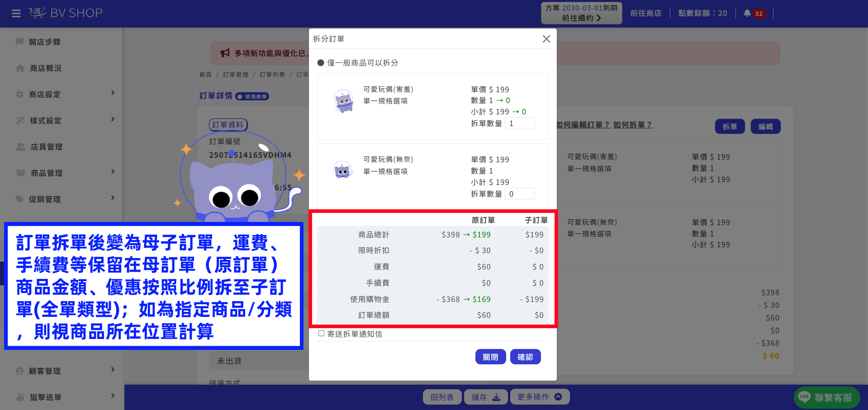This screenshot has width=868, height=410.
Task: Open the hamburger menu icon
Action: pos(16,14)
